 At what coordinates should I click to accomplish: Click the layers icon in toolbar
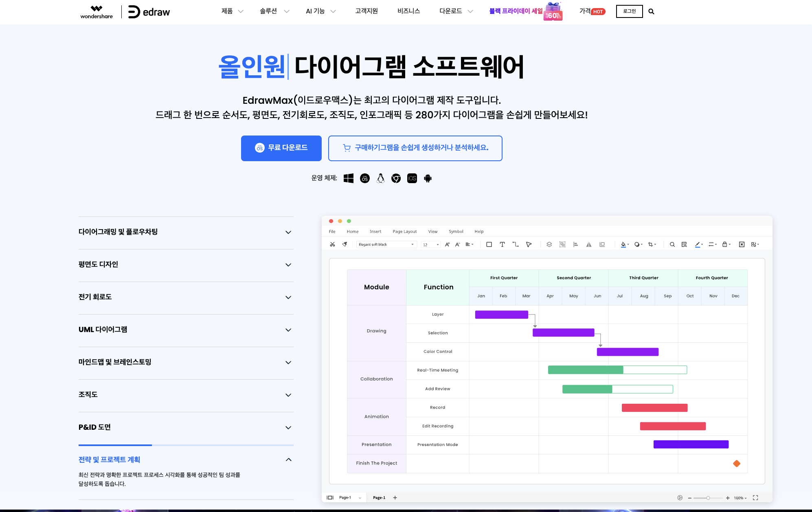click(x=549, y=245)
